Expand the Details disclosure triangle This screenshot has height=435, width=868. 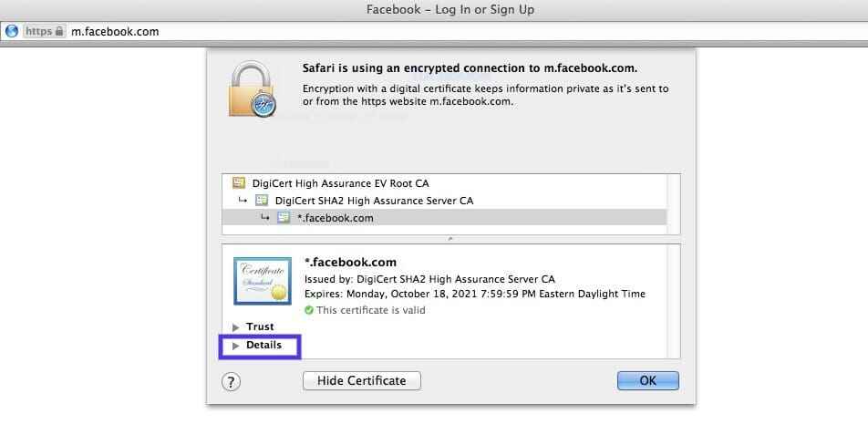[x=237, y=346]
